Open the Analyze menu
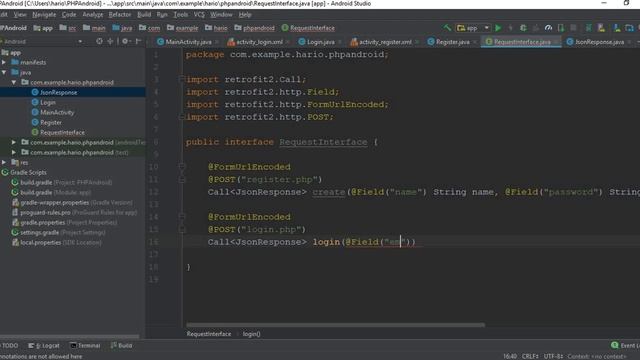 point(93,15)
